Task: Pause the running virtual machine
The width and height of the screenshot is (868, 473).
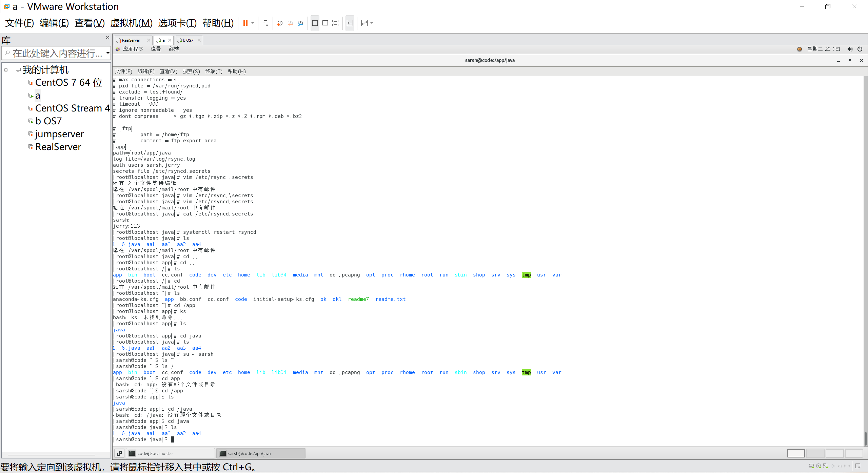Action: pos(245,23)
